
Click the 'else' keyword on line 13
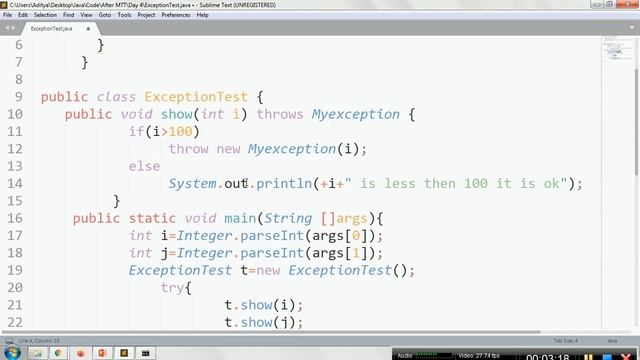pyautogui.click(x=144, y=166)
